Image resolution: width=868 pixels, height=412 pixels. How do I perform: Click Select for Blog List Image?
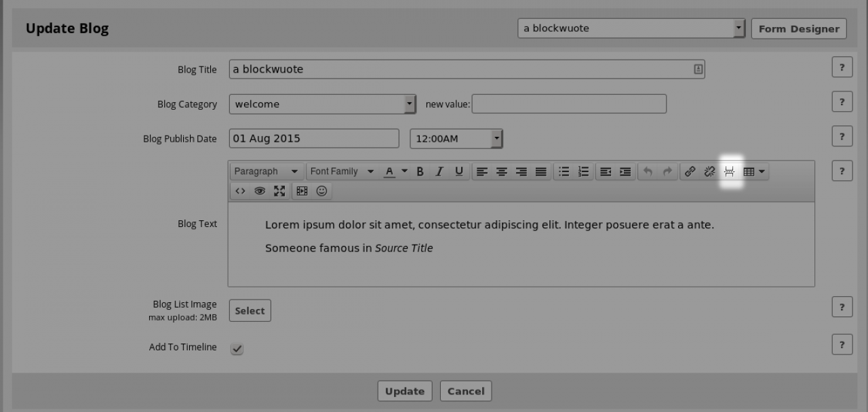click(250, 310)
